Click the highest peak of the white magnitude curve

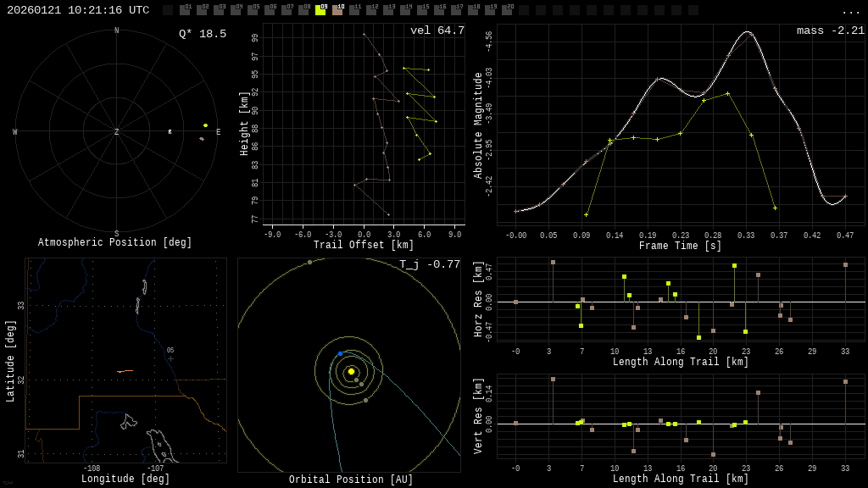pyautogui.click(x=747, y=32)
